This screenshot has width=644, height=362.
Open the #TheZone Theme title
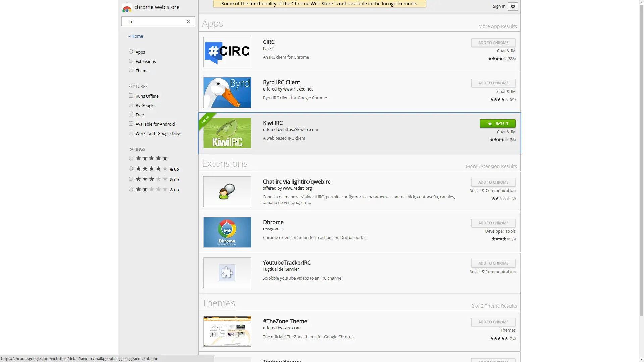285,321
